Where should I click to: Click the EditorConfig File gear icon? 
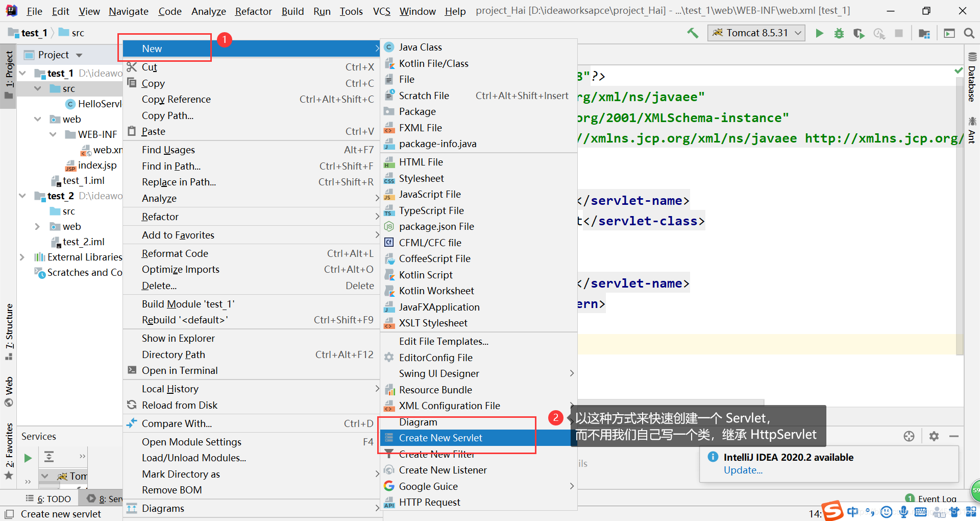coord(389,358)
